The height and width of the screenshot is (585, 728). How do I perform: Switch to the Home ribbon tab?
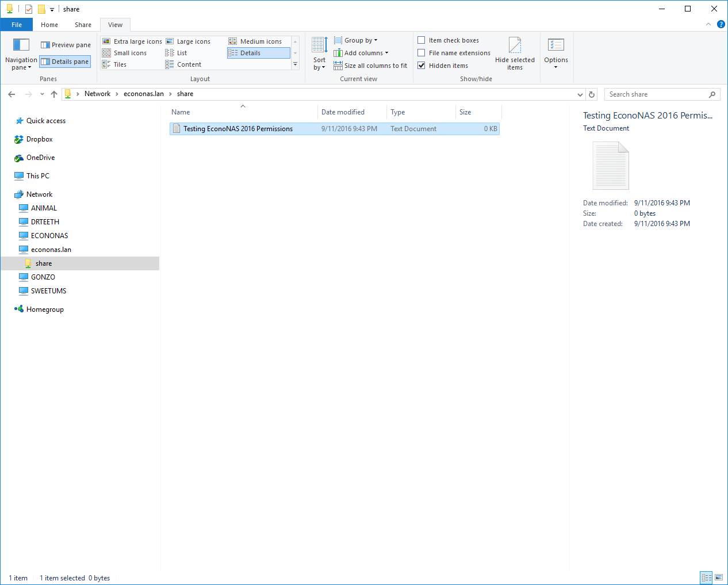[x=49, y=25]
